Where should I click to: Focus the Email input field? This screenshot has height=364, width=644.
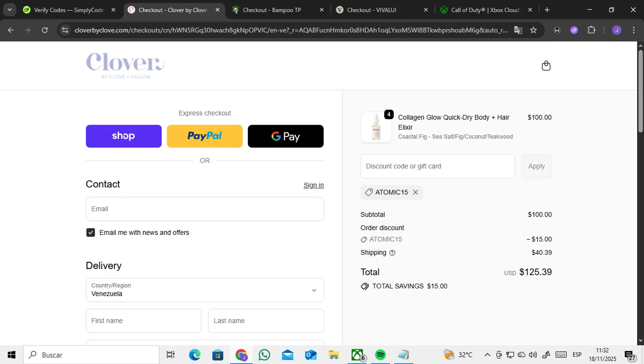205,209
